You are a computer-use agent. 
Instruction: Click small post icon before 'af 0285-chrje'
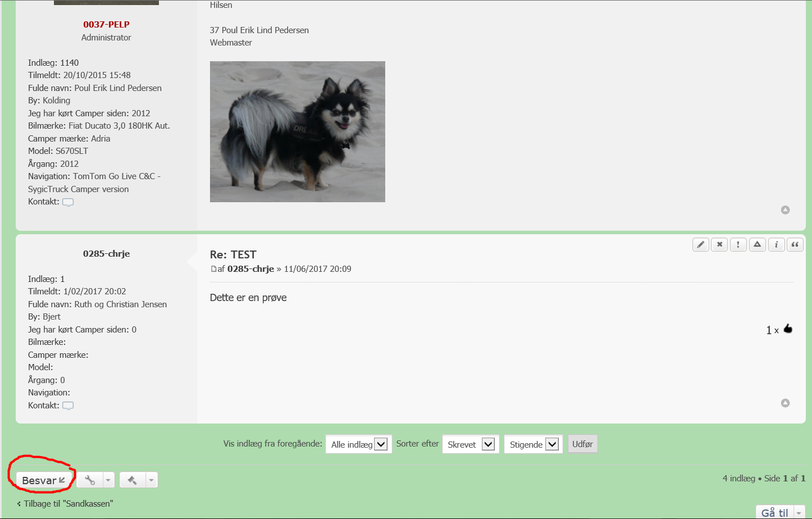pos(213,269)
